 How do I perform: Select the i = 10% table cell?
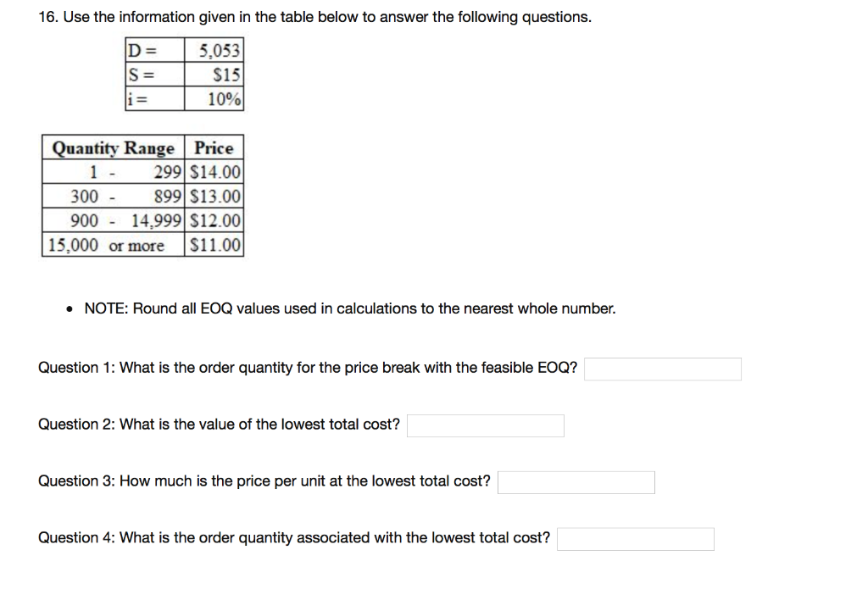[x=185, y=100]
